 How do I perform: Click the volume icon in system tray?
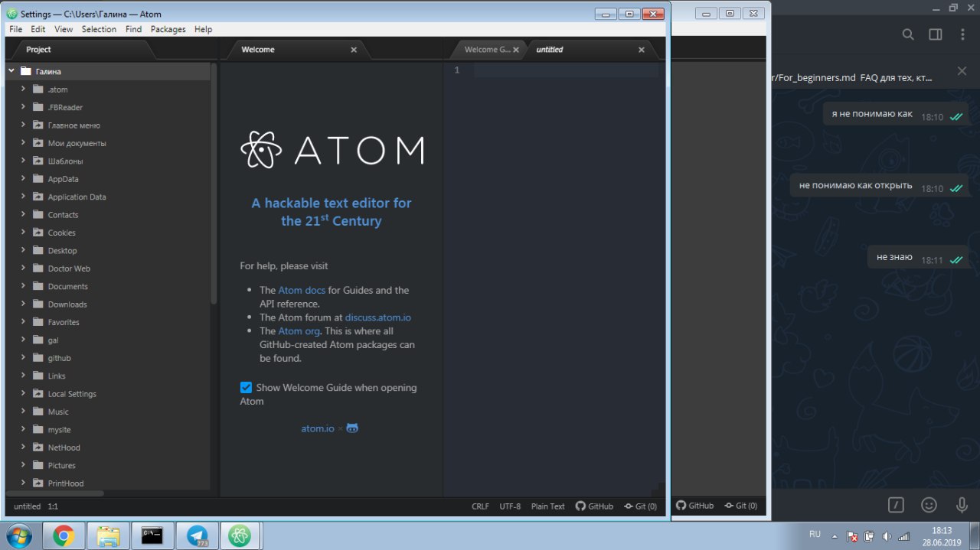[x=886, y=536]
